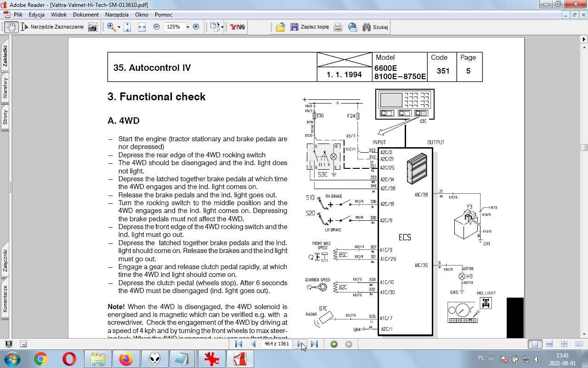The height and width of the screenshot is (368, 588).
Task: Open zoom percentage dropdown list
Action: pyautogui.click(x=187, y=27)
